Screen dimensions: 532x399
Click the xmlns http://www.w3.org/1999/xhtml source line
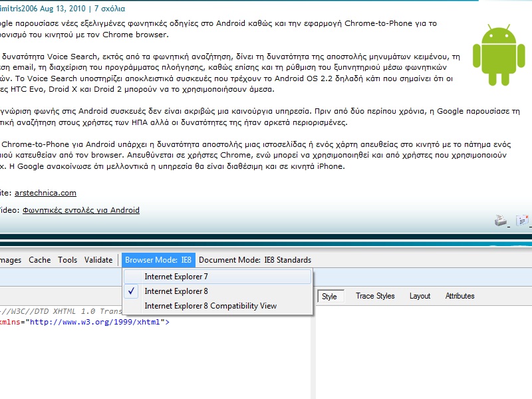pos(85,322)
